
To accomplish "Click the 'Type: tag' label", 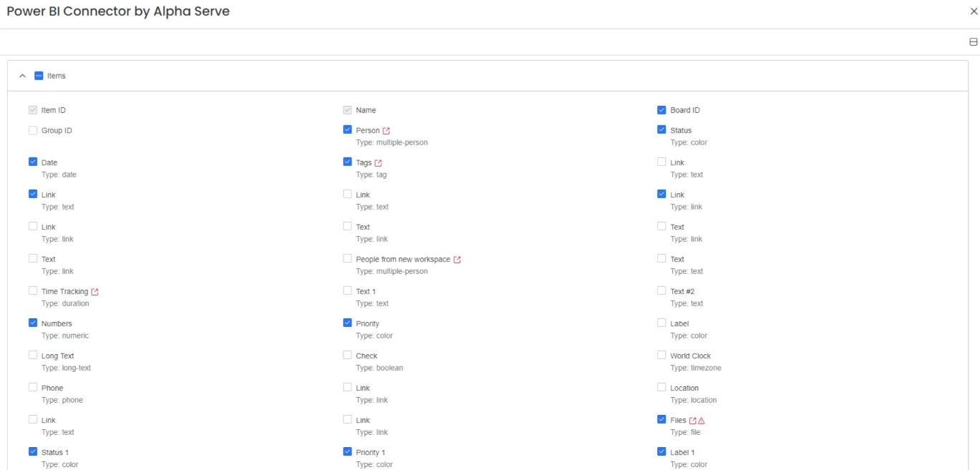I will pos(372,175).
